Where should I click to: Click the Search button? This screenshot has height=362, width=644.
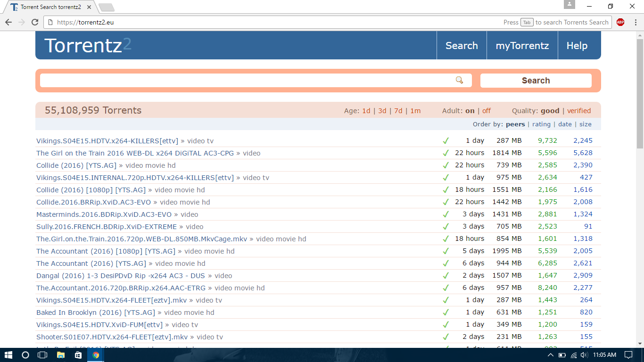coord(536,81)
